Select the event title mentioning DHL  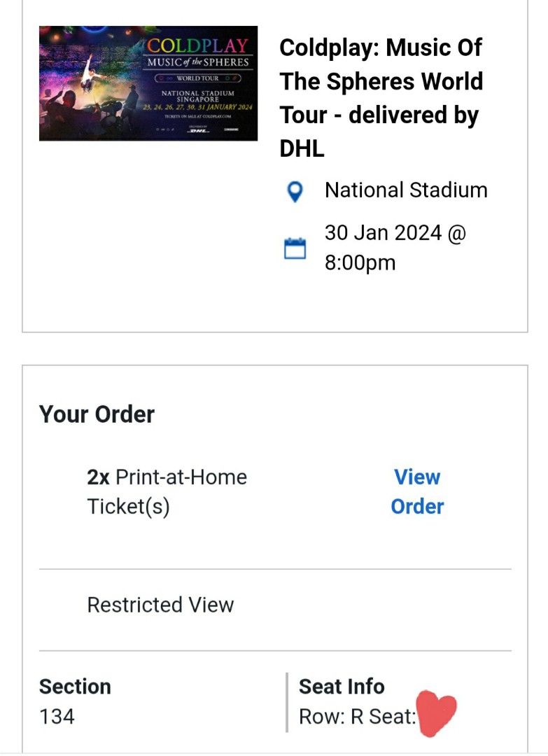(381, 97)
